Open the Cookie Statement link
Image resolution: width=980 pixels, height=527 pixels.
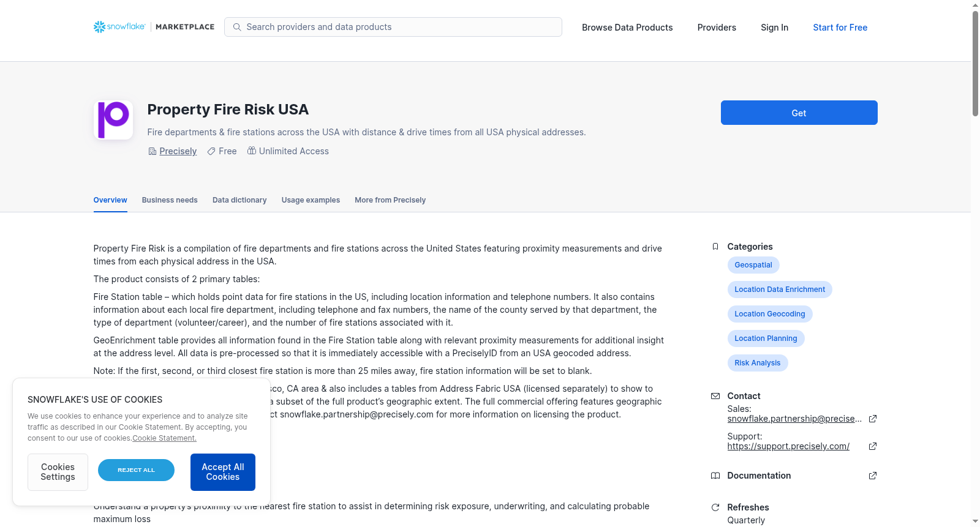click(164, 438)
